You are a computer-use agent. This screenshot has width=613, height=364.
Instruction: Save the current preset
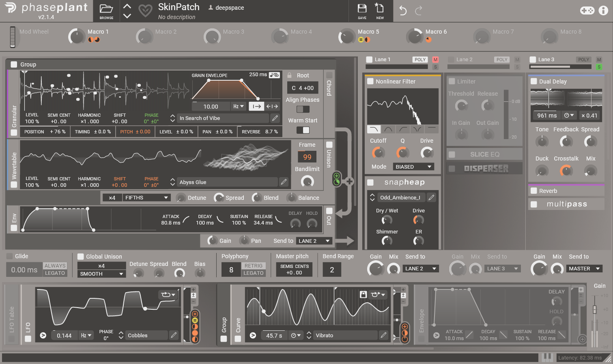362,11
